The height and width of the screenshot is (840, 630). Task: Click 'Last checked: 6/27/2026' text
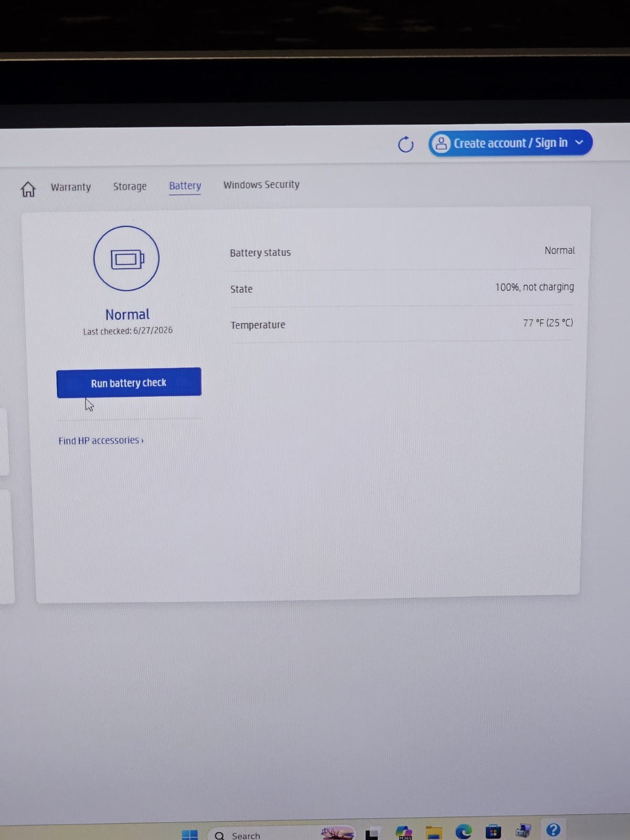pos(128,331)
